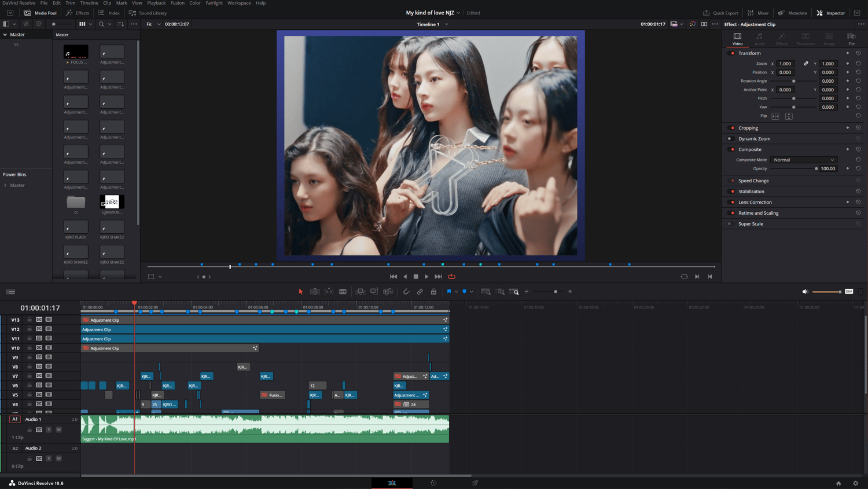Click the Zoom link chain icon
This screenshot has height=489, width=868.
click(806, 64)
